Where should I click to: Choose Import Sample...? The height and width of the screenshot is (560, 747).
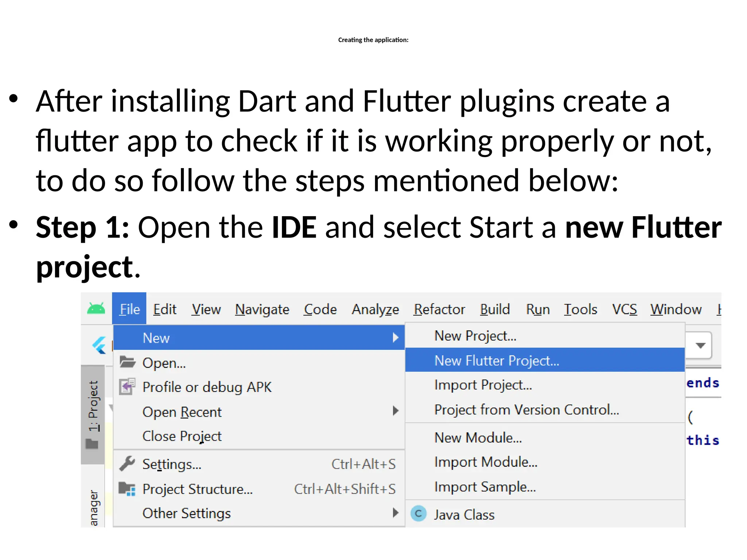[545, 487]
